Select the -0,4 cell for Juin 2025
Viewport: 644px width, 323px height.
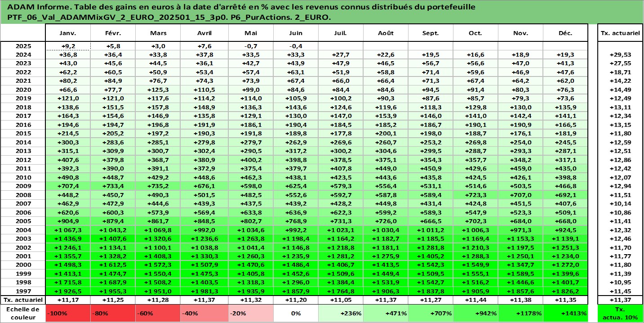pos(296,46)
